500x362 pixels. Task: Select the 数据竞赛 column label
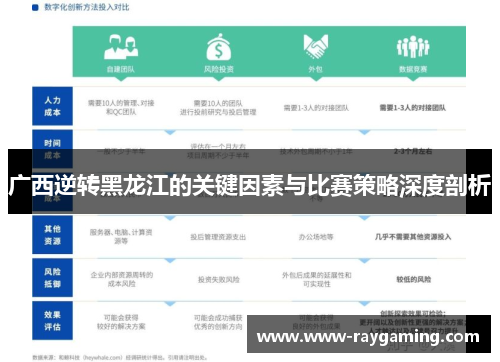[413, 69]
